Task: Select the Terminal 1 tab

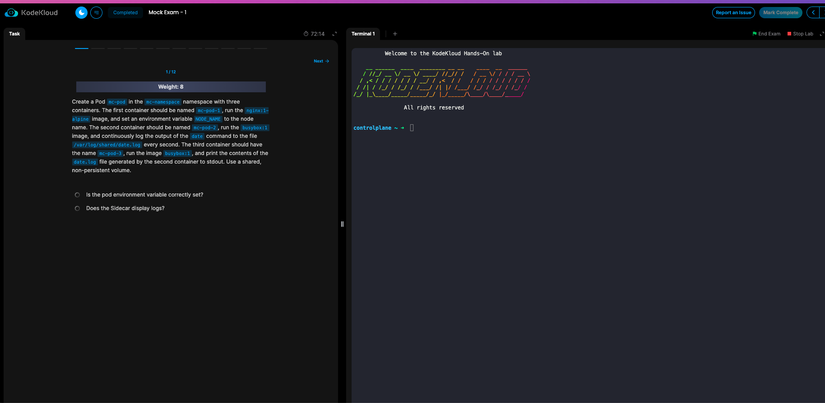Action: coord(364,34)
